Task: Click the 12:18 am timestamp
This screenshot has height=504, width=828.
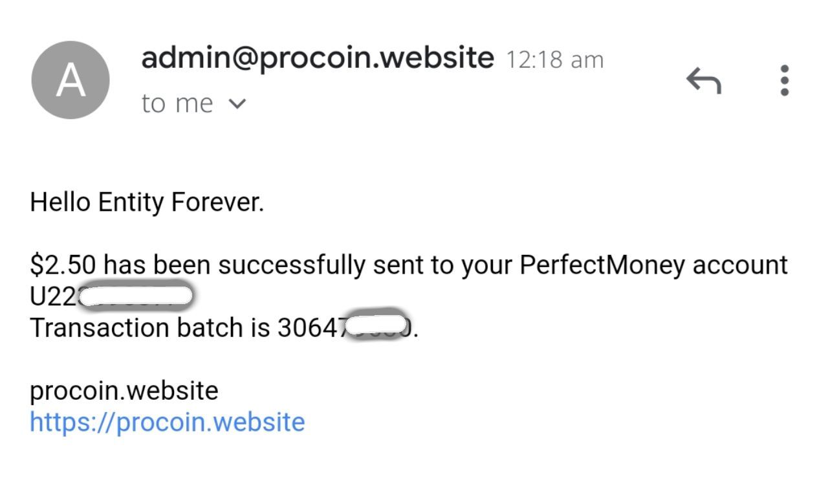Action: point(554,60)
